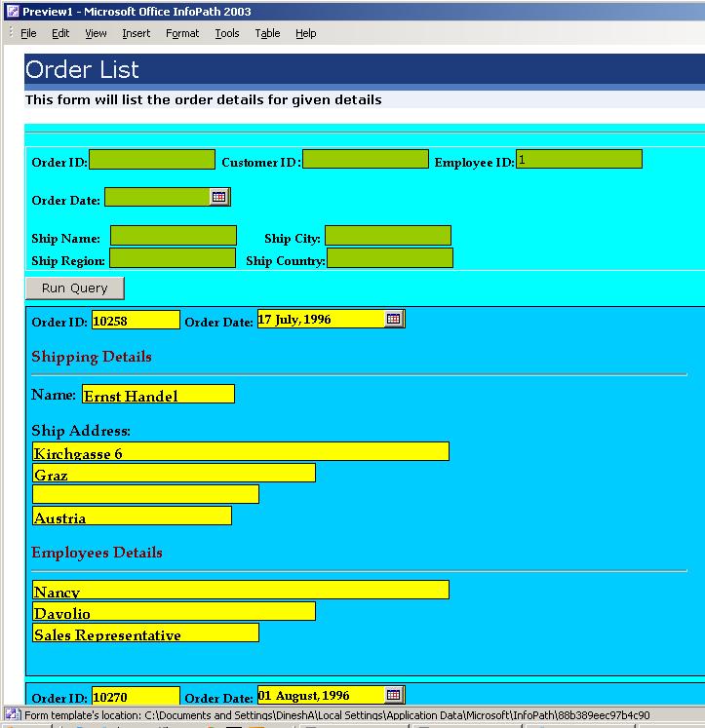
Task: Click the Customer ID green field
Action: coord(366,159)
